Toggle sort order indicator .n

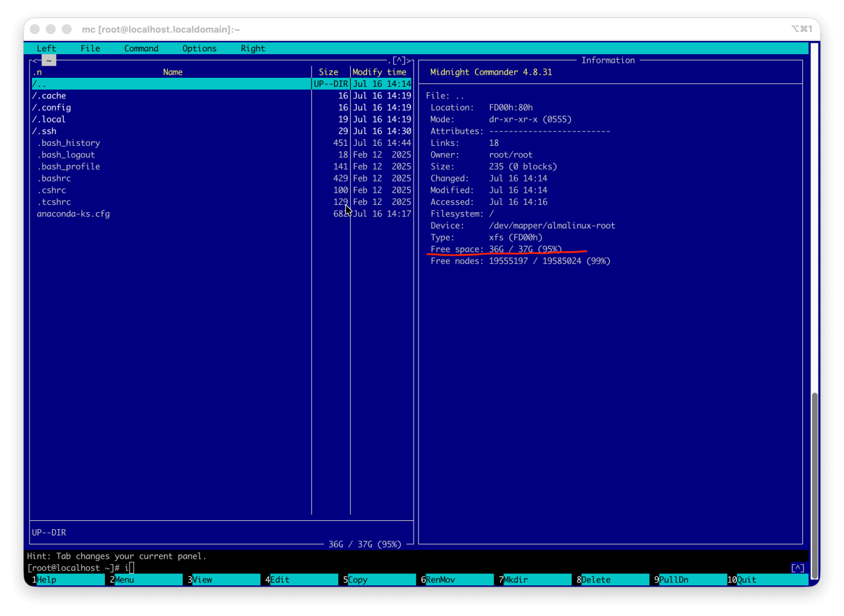point(37,72)
